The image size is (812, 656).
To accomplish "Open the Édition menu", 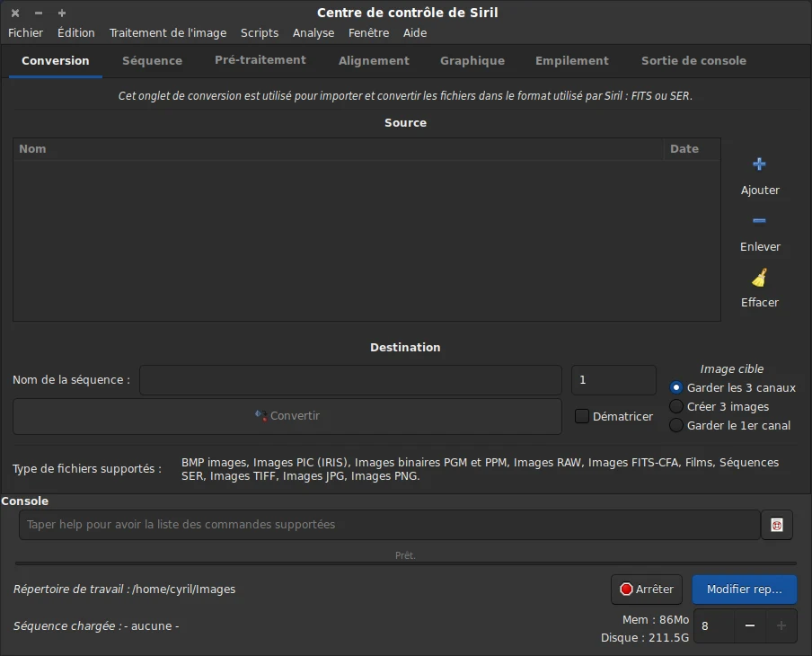I will pos(76,32).
